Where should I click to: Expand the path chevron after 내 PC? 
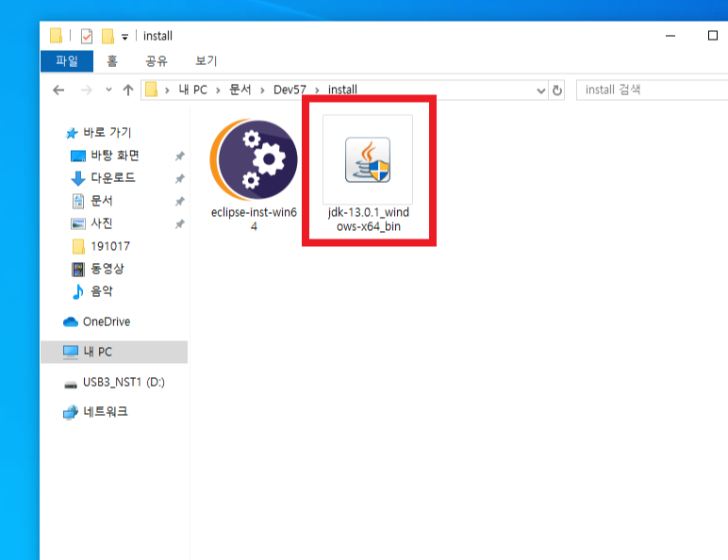pyautogui.click(x=218, y=91)
